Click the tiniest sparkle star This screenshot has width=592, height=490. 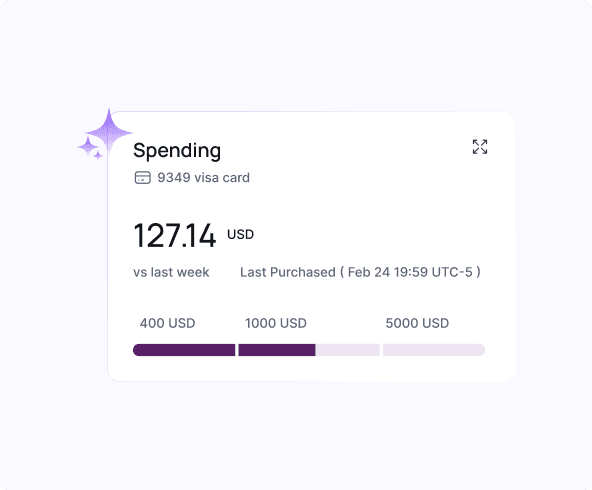(x=98, y=155)
